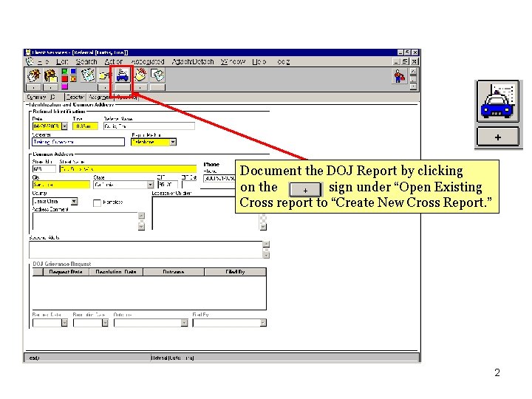
Task: Click Screener Alerts scroll-up arrow
Action: (x=266, y=245)
